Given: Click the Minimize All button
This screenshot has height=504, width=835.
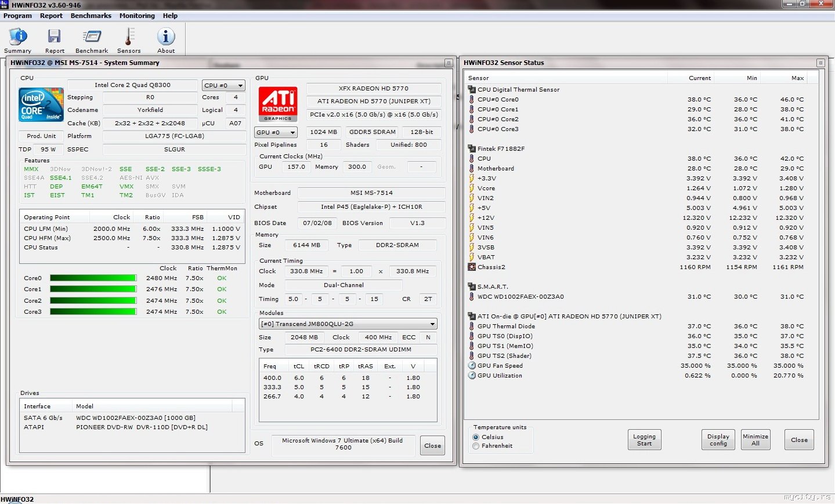Looking at the screenshot, I should point(755,440).
